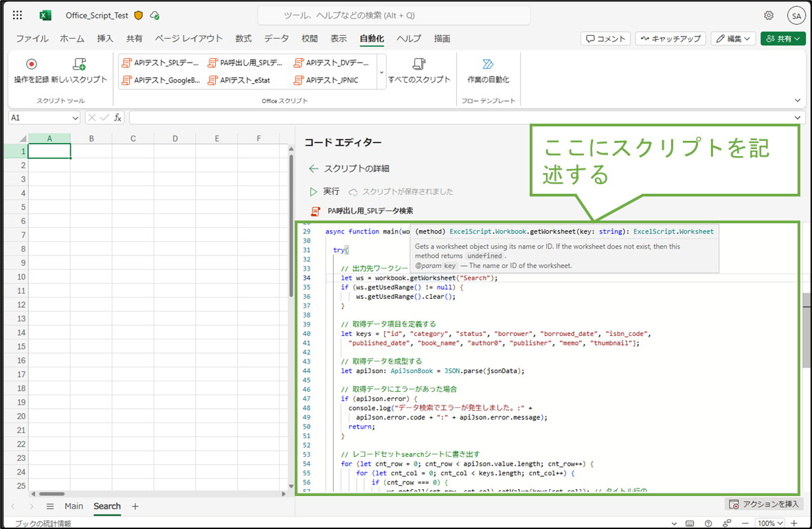Open script APIテスト_DVデー… in gallery

click(331, 63)
